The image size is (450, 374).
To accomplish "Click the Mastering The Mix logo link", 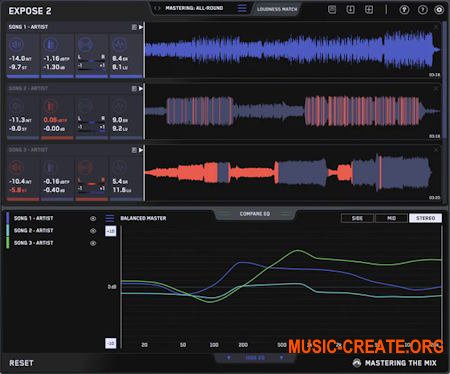I will (395, 363).
